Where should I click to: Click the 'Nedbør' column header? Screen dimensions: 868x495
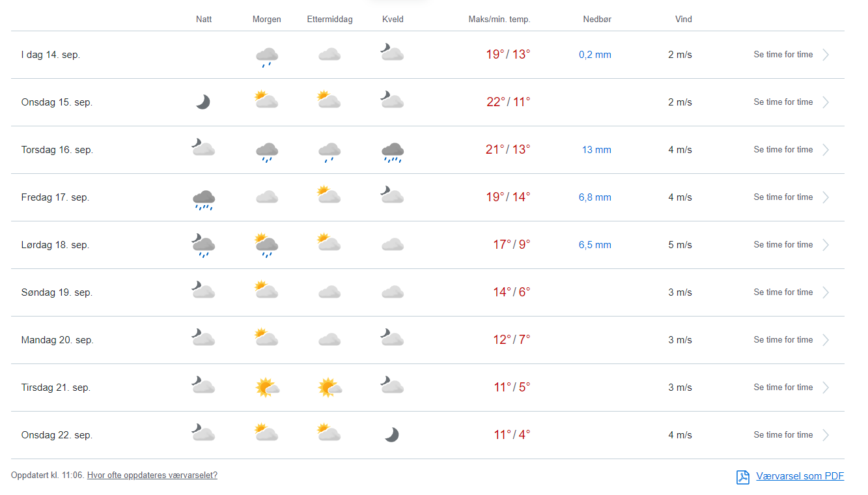(x=597, y=20)
